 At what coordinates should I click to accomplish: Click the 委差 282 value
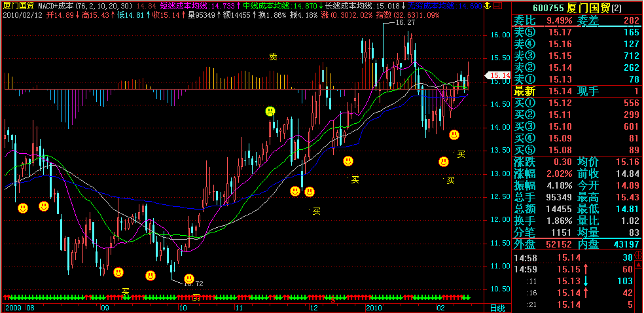(632, 20)
